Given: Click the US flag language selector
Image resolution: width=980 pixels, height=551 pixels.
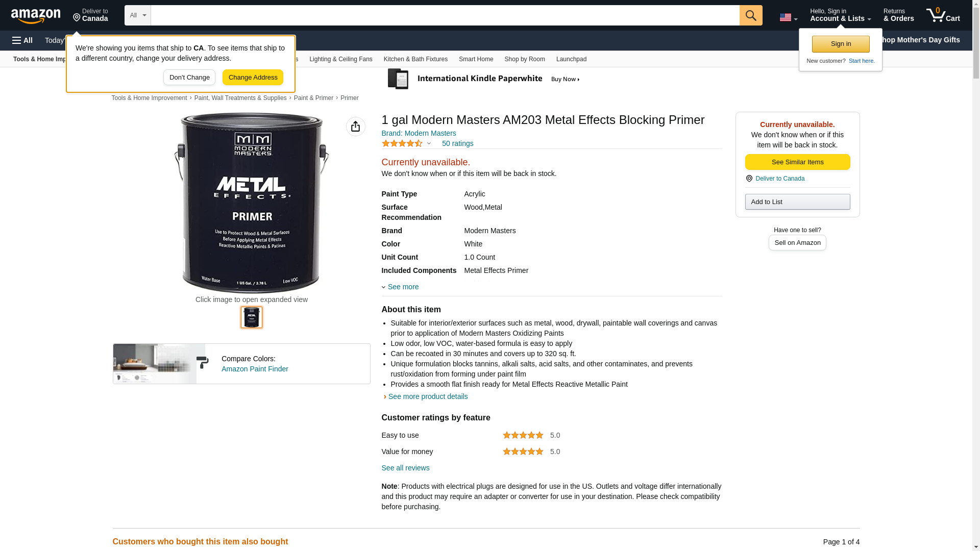Looking at the screenshot, I should coord(788,17).
